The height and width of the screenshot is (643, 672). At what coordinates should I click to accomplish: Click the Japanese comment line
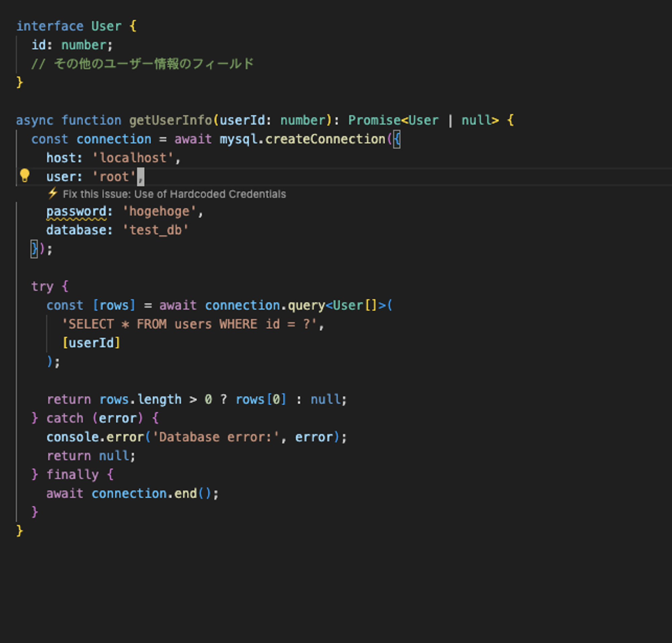coord(142,64)
